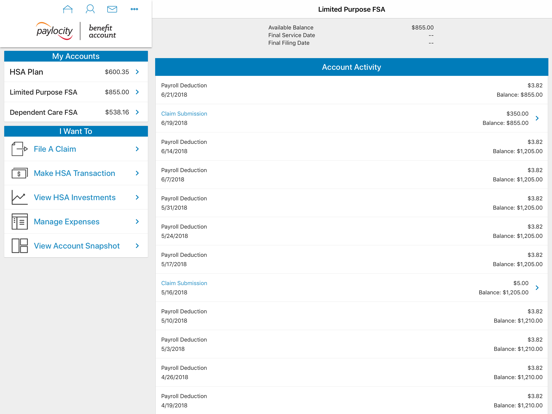The width and height of the screenshot is (552, 414).
Task: Click the Paylocity benefit account logo
Action: (76, 31)
